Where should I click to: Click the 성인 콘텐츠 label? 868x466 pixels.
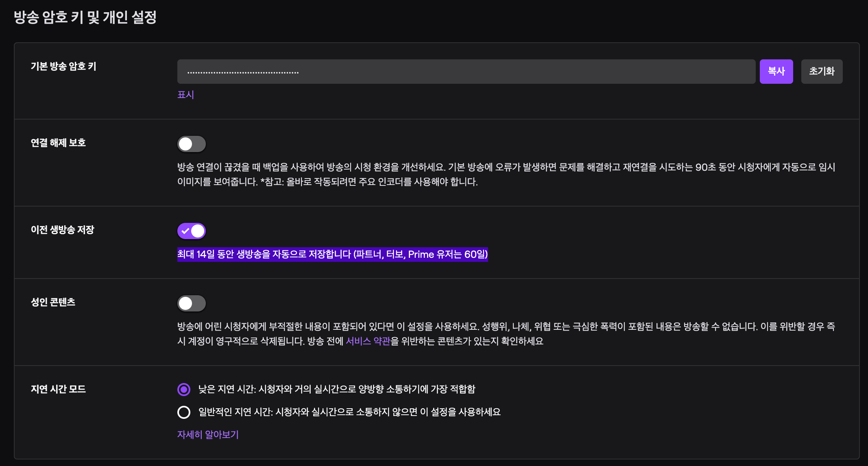pos(53,302)
